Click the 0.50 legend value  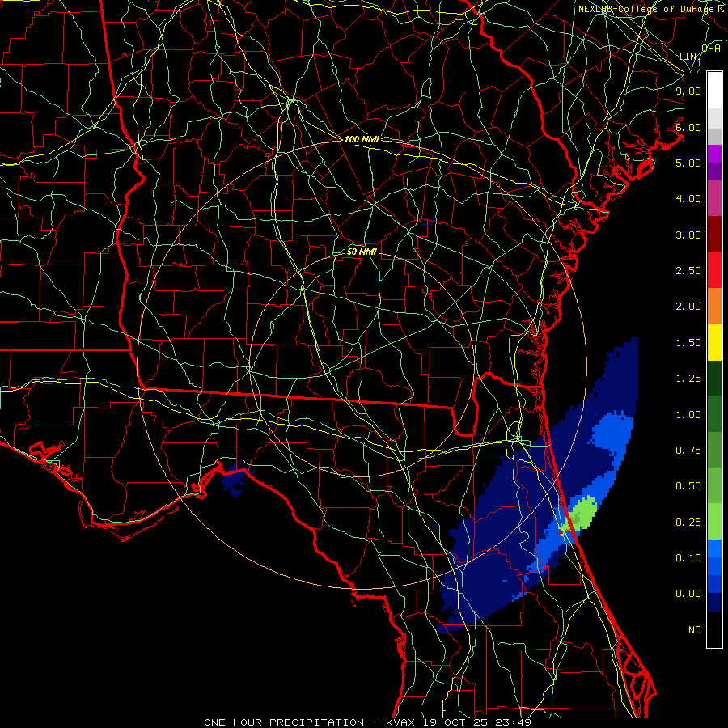[688, 486]
